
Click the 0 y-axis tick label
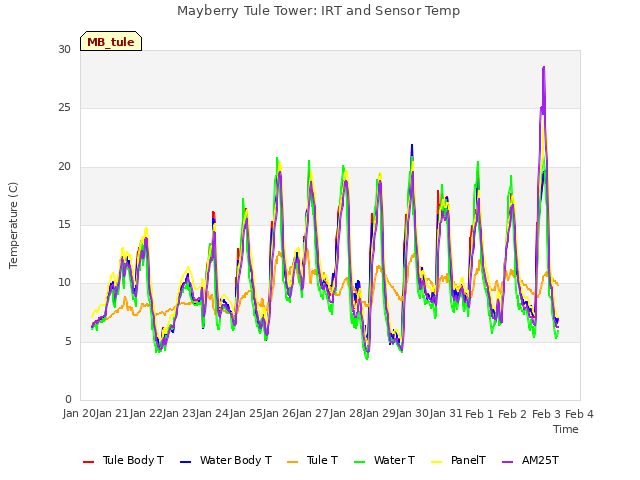pyautogui.click(x=68, y=399)
